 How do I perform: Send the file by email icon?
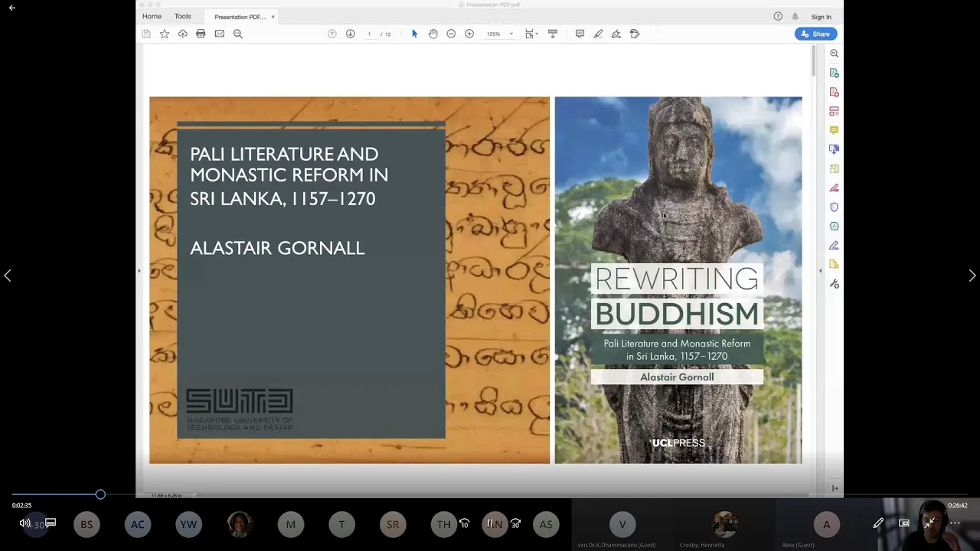click(219, 34)
